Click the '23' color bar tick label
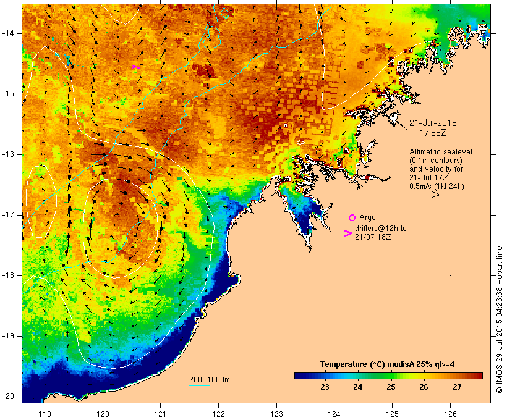 pos(325,387)
